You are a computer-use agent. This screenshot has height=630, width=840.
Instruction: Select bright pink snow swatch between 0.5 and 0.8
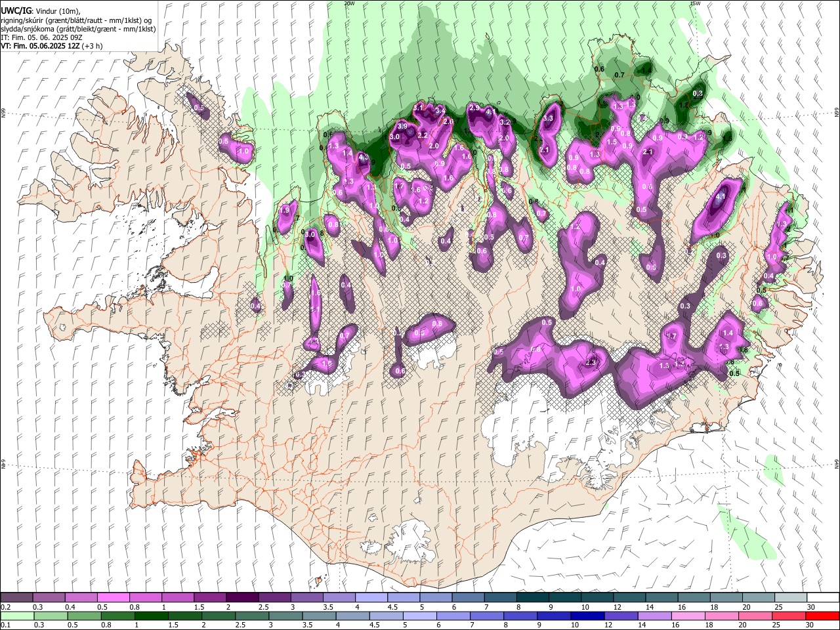[x=114, y=597]
